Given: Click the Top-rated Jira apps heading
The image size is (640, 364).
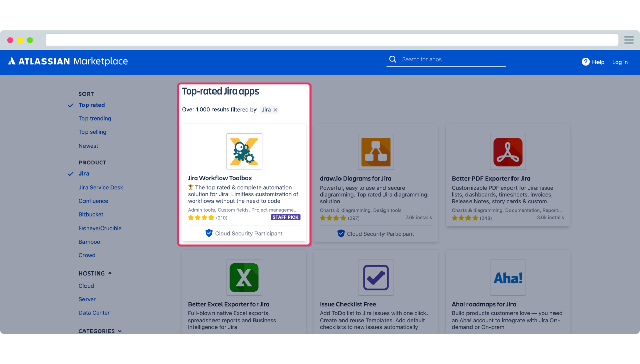Looking at the screenshot, I should pos(221,92).
